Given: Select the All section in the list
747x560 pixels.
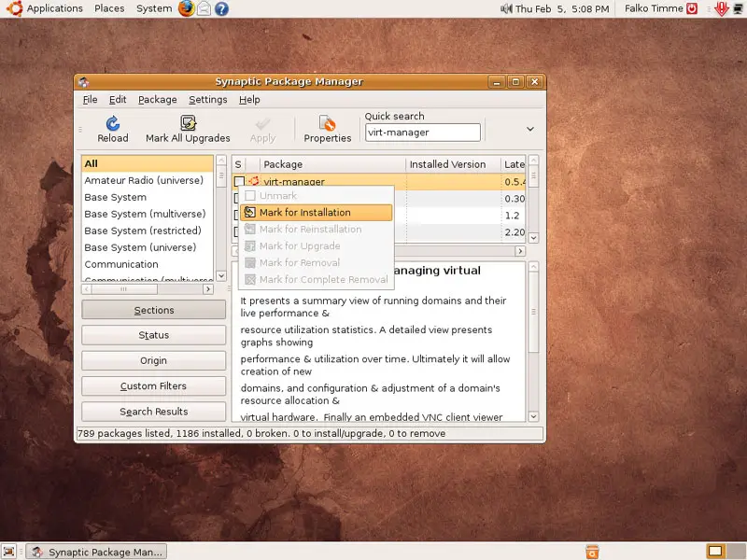Looking at the screenshot, I should coord(148,164).
